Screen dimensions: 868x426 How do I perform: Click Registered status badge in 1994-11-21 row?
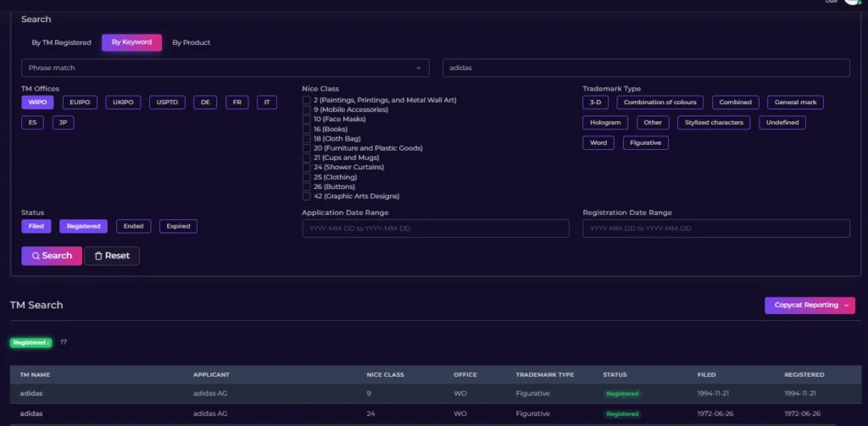622,394
